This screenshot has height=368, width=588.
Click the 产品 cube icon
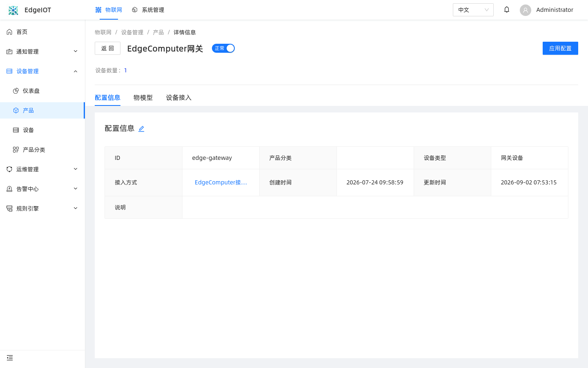(16, 110)
